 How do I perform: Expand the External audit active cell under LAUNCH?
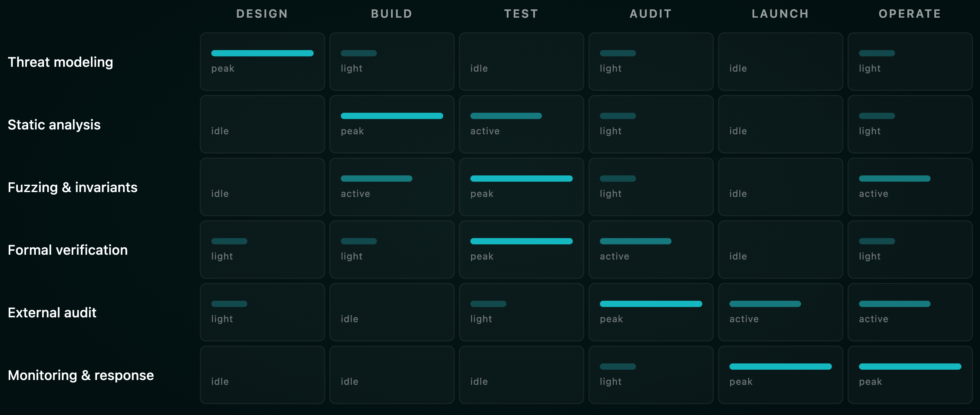pyautogui.click(x=780, y=312)
